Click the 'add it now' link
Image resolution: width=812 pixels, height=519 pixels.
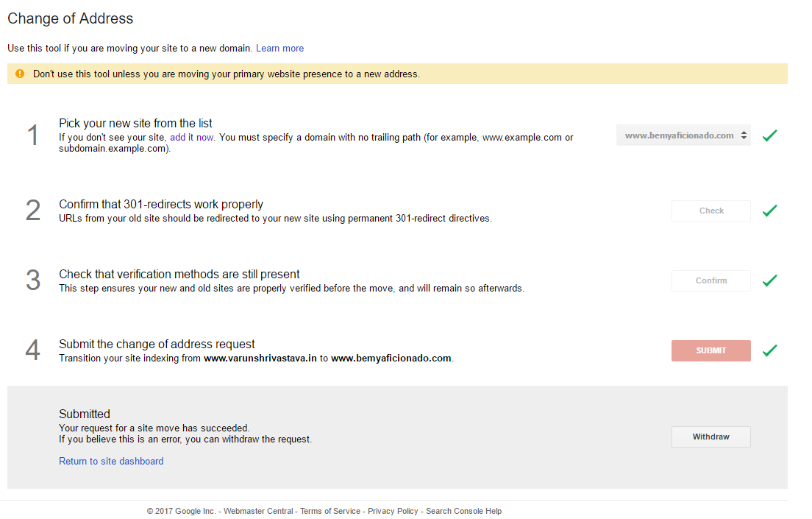(x=192, y=137)
